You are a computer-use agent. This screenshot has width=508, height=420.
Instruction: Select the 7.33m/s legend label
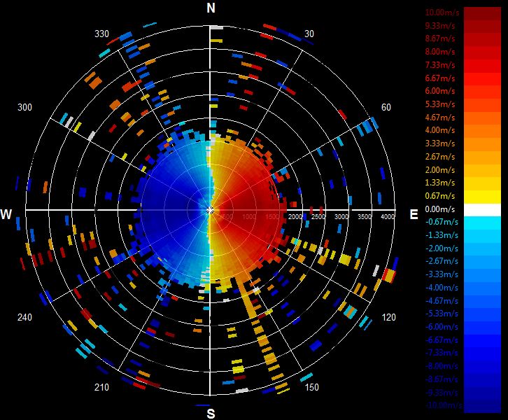point(440,65)
